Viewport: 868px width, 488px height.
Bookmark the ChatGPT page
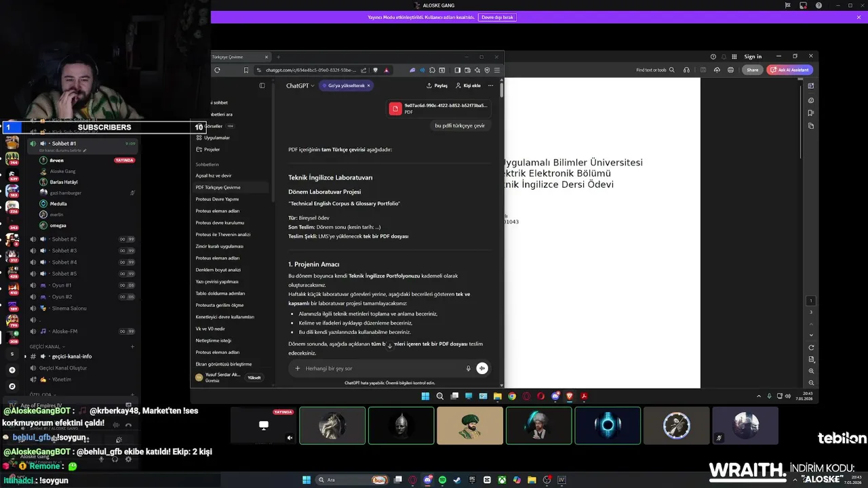pyautogui.click(x=245, y=70)
